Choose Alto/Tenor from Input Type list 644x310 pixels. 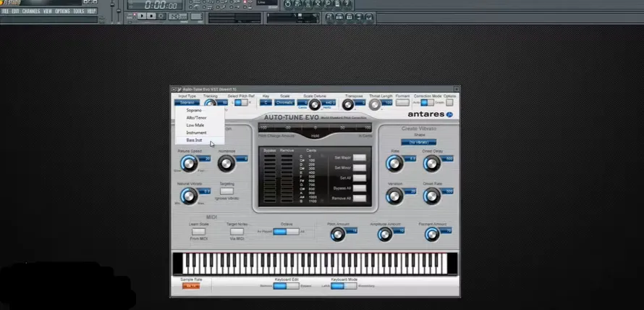click(x=200, y=117)
